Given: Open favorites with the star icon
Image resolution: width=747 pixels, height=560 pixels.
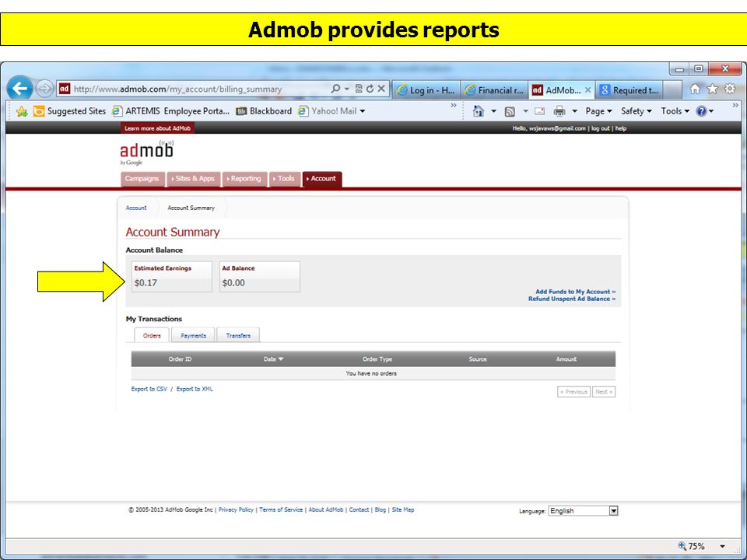Looking at the screenshot, I should (712, 89).
